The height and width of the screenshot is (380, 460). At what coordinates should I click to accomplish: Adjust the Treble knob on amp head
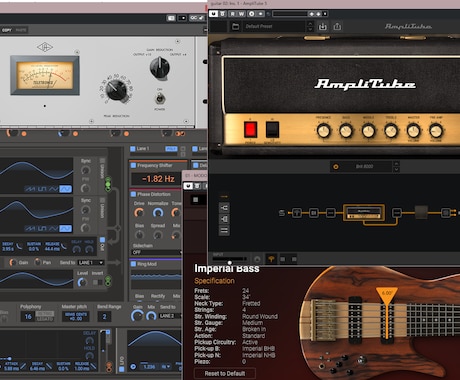pos(391,131)
